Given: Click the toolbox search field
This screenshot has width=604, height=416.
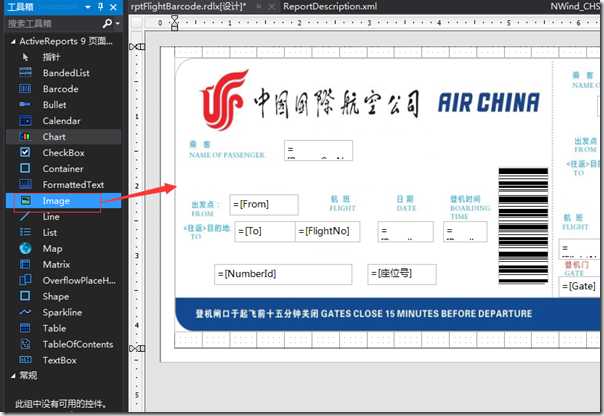Looking at the screenshot, I should (x=54, y=24).
